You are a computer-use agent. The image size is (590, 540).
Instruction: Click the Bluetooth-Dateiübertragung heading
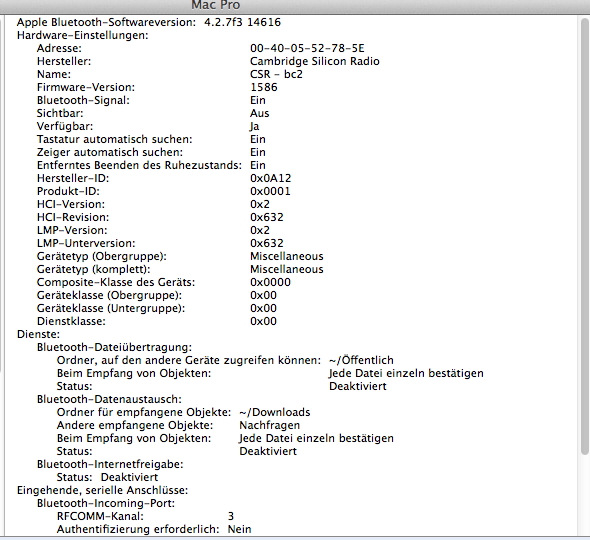[114, 347]
